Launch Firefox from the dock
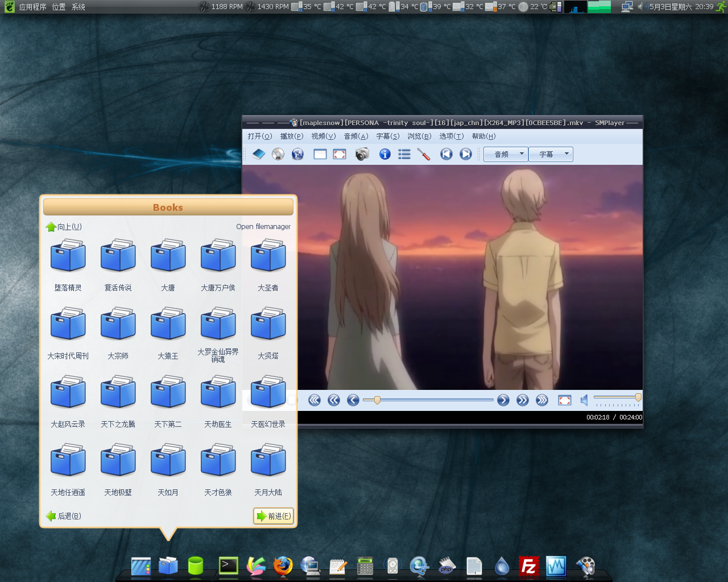This screenshot has height=582, width=728. pyautogui.click(x=283, y=566)
